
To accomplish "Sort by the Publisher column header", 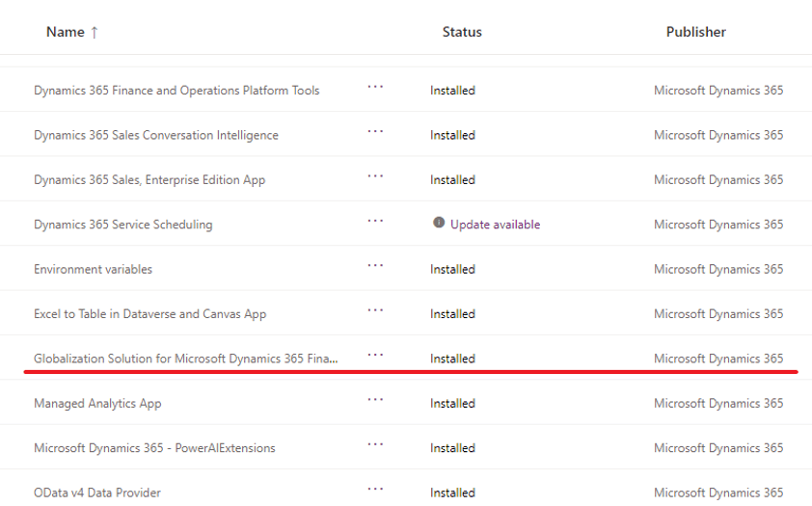I will point(695,32).
